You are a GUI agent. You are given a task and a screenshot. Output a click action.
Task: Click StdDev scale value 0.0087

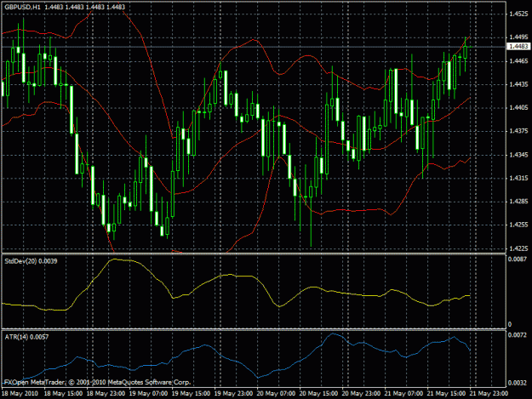click(x=517, y=259)
